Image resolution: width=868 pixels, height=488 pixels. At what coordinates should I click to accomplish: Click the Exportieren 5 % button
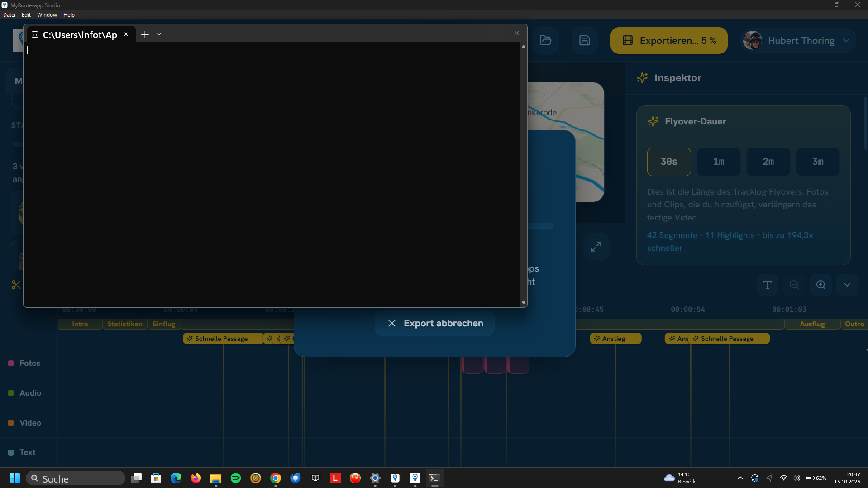[x=669, y=41]
